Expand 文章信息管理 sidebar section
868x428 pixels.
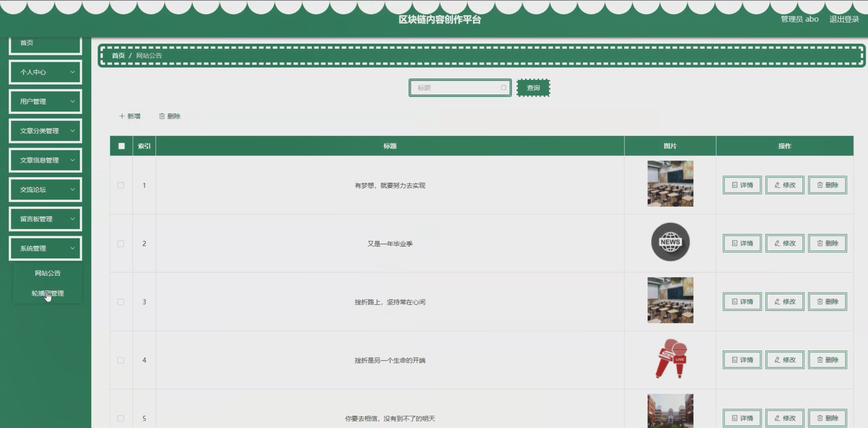coord(45,160)
